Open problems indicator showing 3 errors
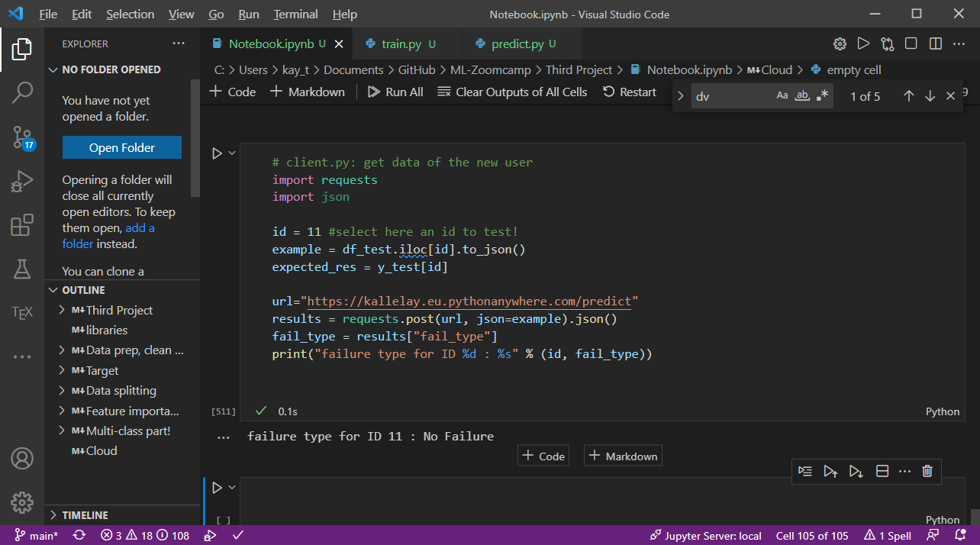Viewport: 980px width, 545px height. tap(145, 536)
